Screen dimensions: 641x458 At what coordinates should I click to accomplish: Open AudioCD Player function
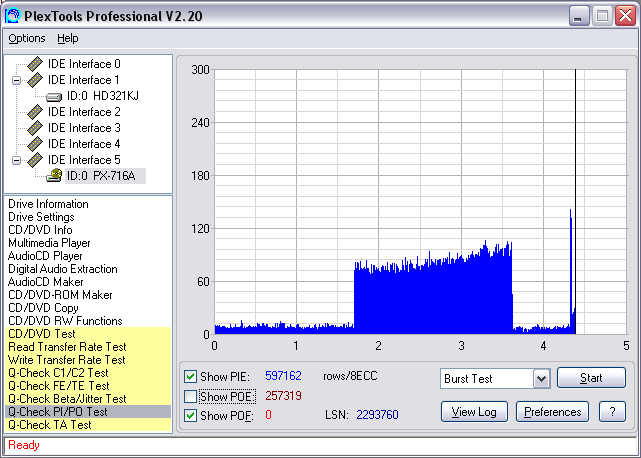coord(45,256)
